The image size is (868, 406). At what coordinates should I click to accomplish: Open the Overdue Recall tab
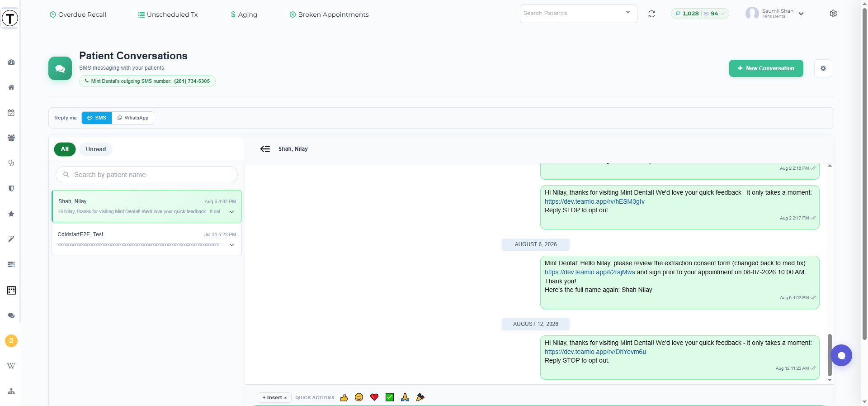coord(78,14)
